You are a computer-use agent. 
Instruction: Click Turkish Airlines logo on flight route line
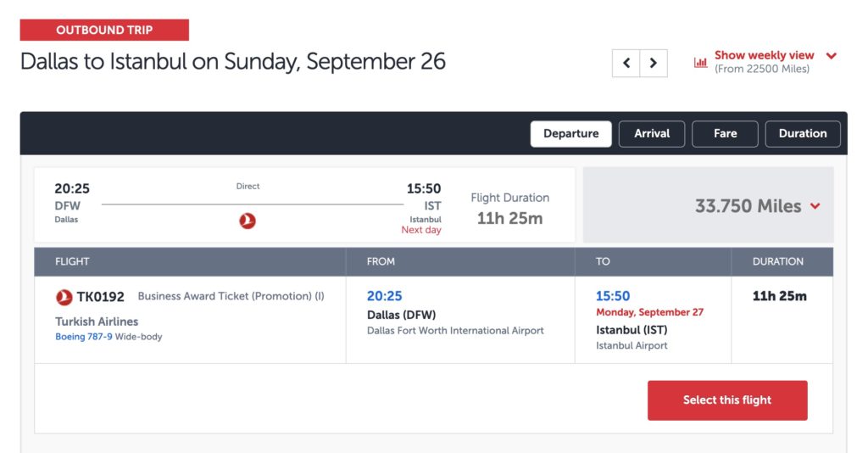pos(248,221)
